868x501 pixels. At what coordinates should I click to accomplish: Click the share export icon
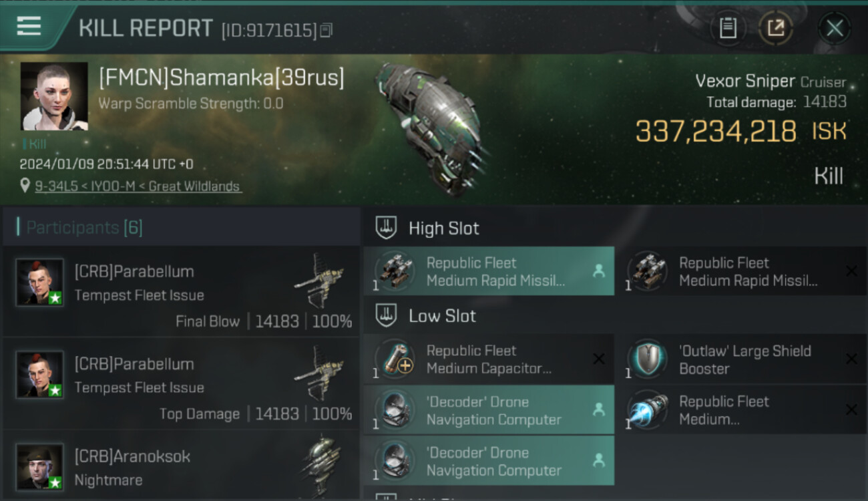776,28
